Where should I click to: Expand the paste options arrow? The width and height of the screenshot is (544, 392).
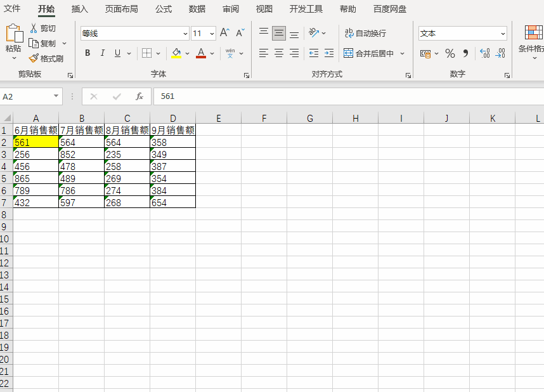coord(14,58)
